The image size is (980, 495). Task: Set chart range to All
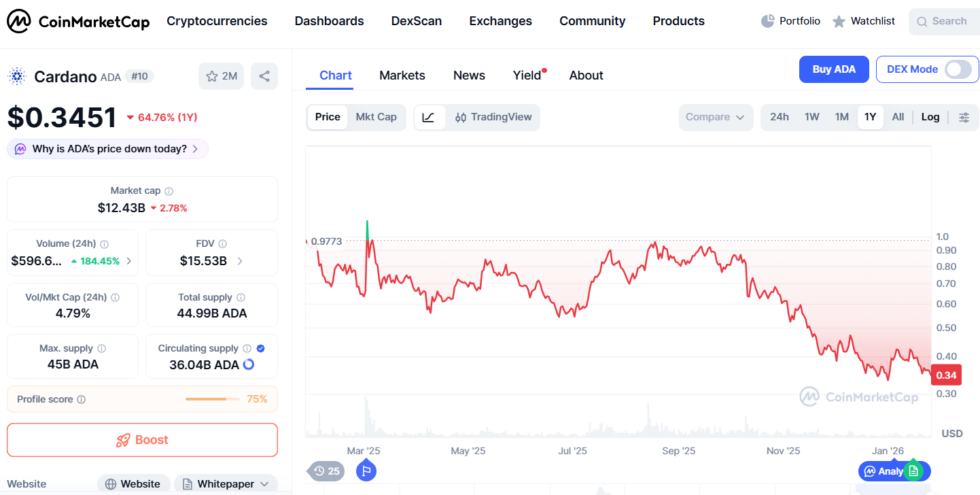coord(898,117)
